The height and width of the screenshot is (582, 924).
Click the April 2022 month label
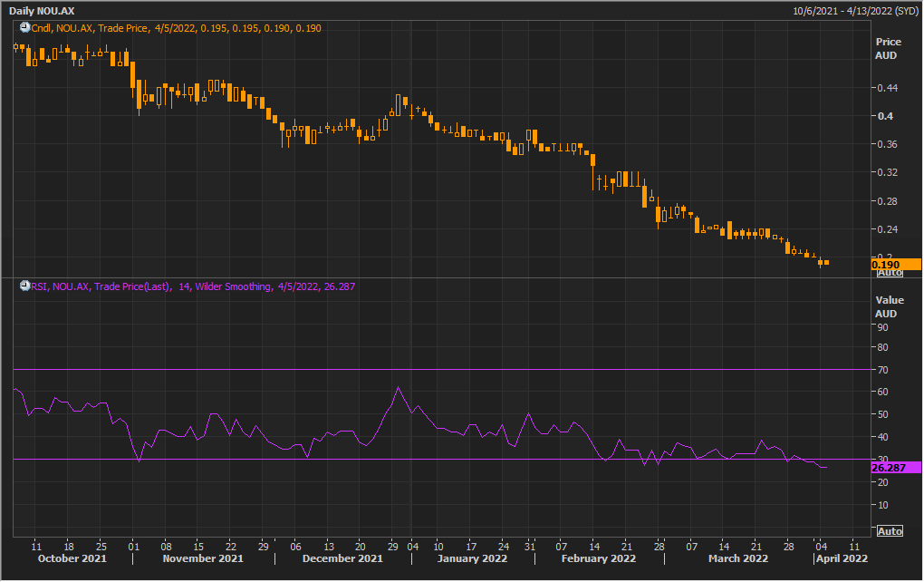842,558
